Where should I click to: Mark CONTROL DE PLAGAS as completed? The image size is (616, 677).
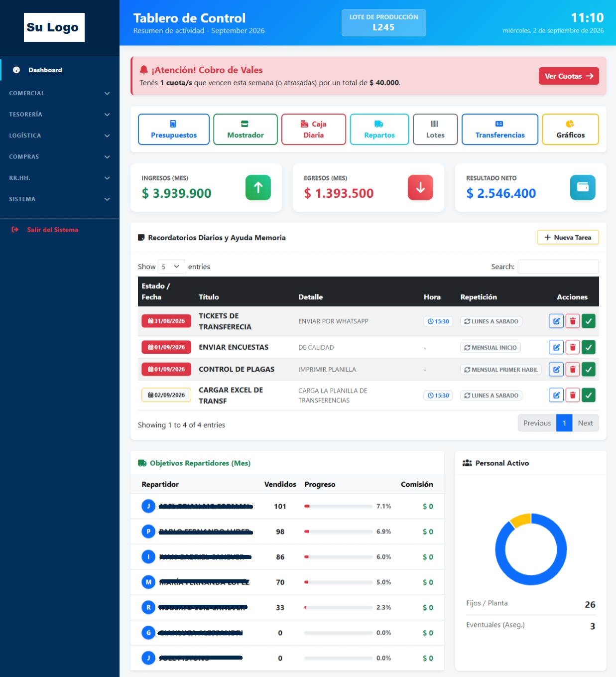(589, 369)
